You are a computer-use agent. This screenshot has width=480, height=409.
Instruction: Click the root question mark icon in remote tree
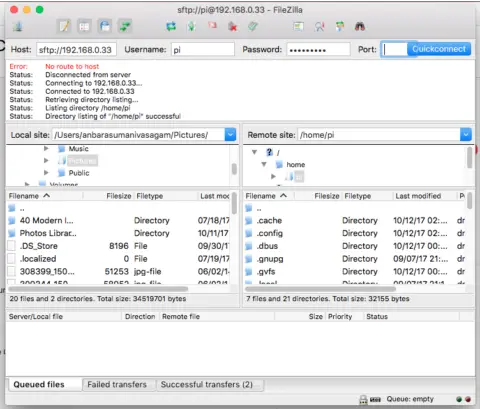[269, 152]
